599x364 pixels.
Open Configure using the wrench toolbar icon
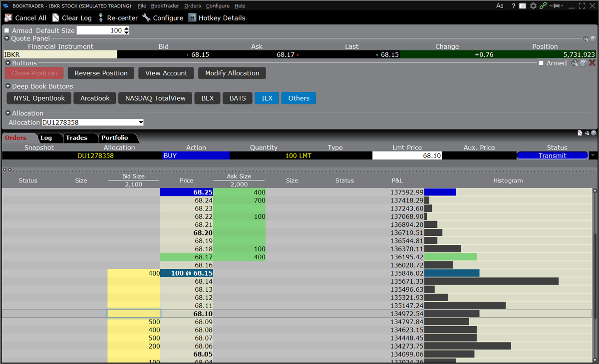[147, 18]
